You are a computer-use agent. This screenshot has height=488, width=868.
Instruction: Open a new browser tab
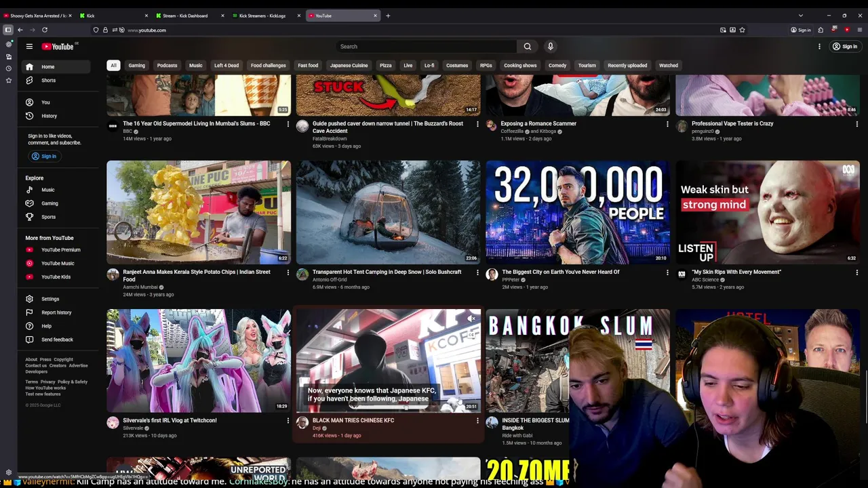388,16
